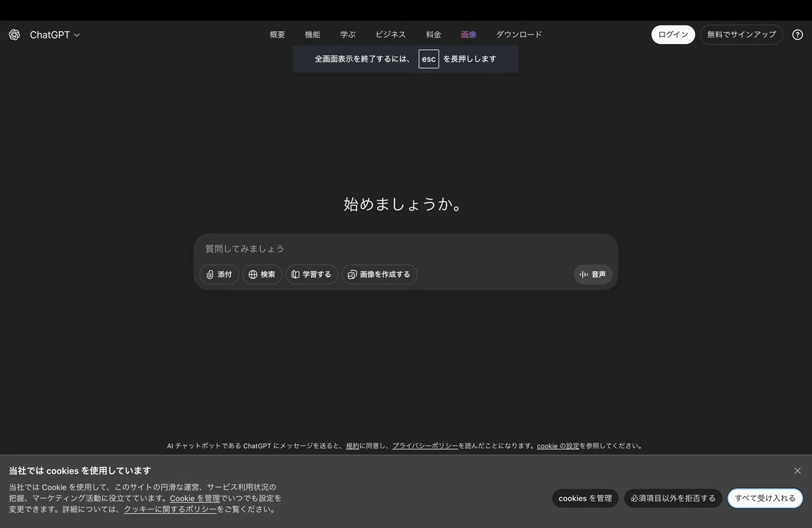Dismiss the cookies banner with X

[797, 470]
